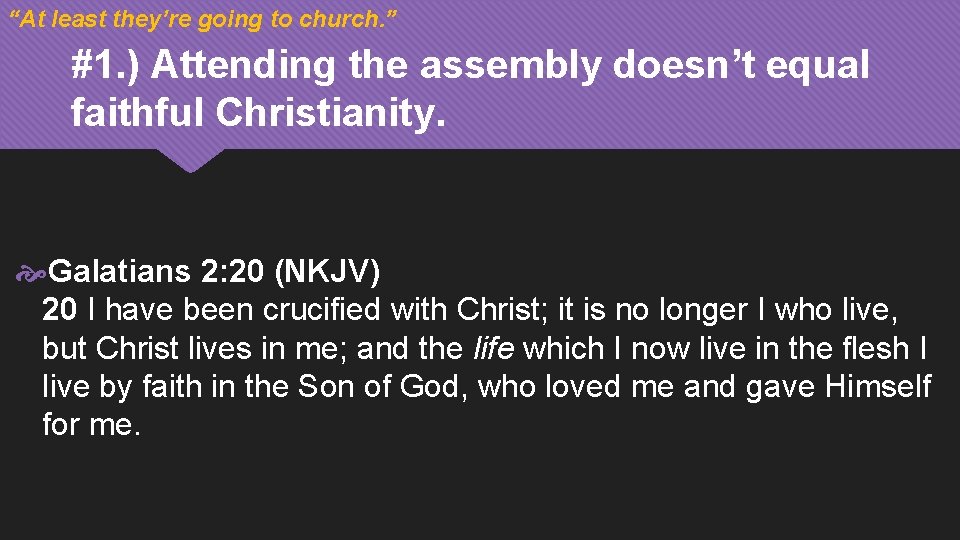The height and width of the screenshot is (540, 960).
Task: Click the downward purple callout pointer under banner
Action: tap(190, 160)
